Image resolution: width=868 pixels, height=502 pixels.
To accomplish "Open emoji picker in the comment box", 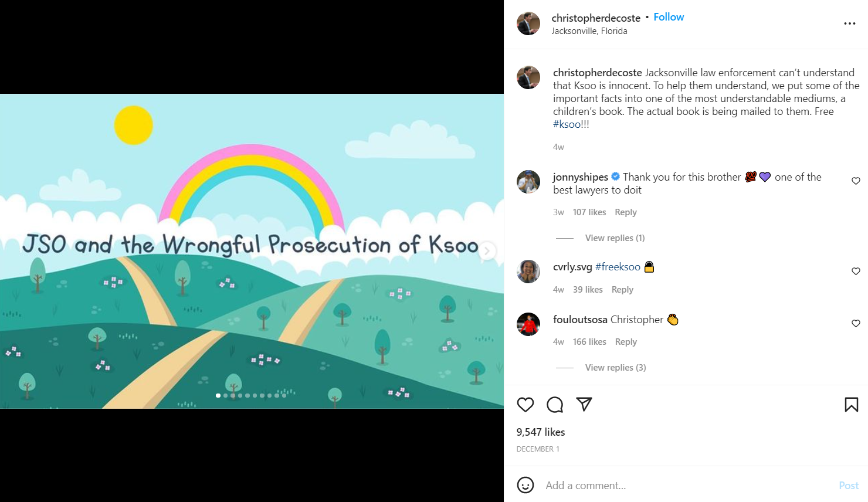I will pyautogui.click(x=525, y=485).
